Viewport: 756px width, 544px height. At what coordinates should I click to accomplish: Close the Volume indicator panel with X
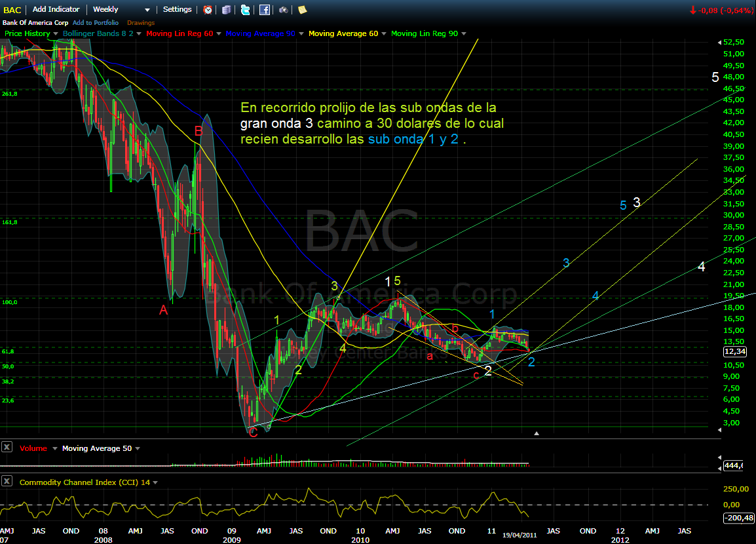[7, 447]
